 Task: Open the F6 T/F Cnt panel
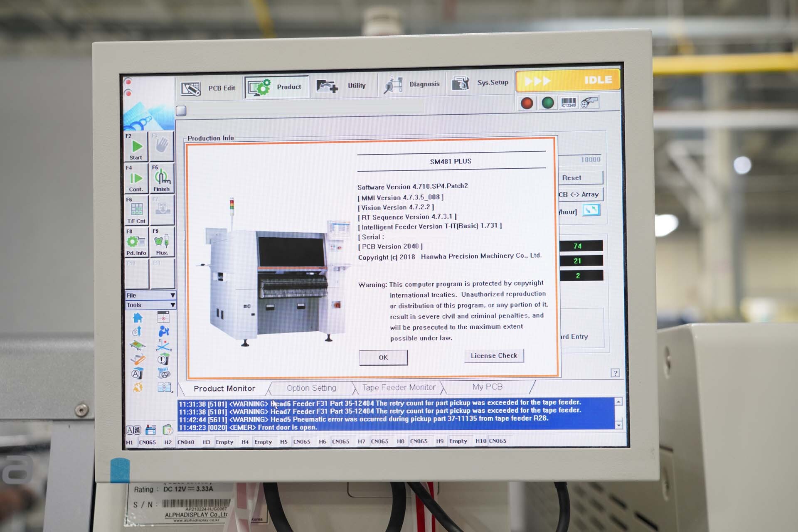136,210
